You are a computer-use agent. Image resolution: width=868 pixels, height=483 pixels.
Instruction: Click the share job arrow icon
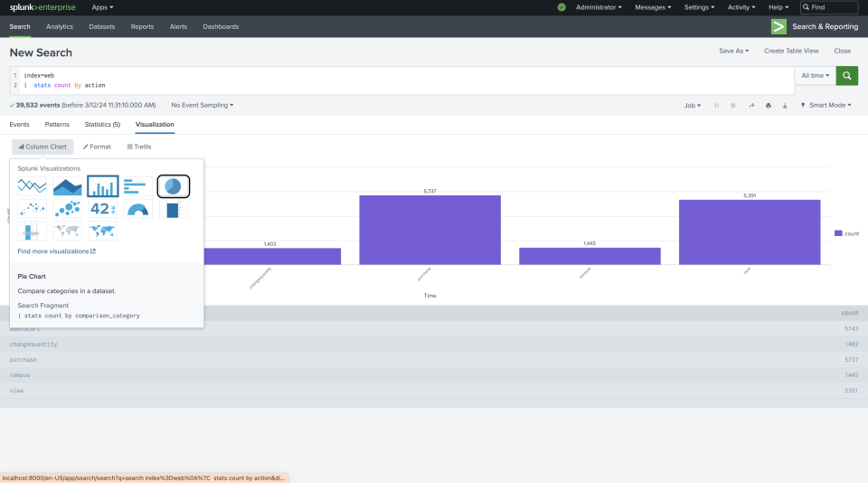point(751,105)
